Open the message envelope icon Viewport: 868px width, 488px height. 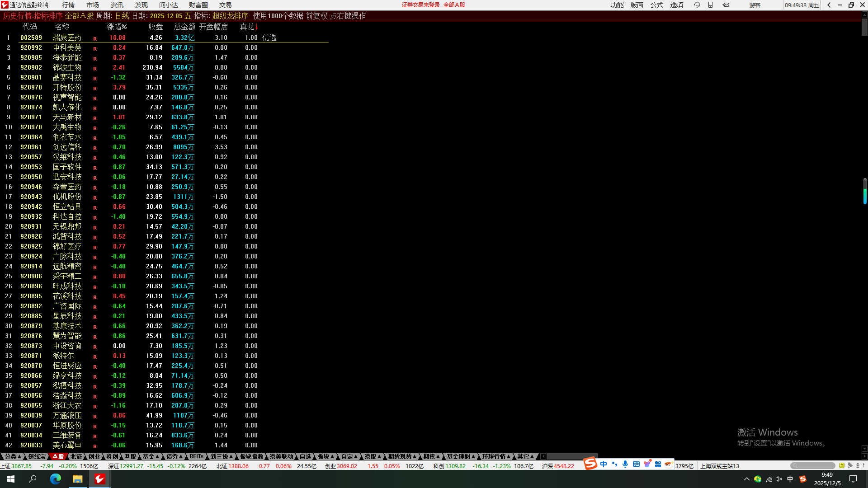pos(726,5)
